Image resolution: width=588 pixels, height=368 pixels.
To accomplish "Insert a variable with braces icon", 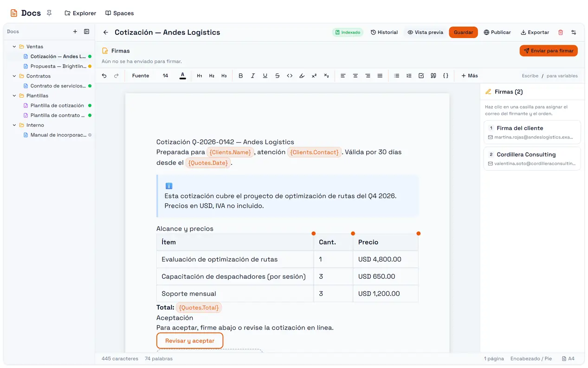I will (x=446, y=76).
